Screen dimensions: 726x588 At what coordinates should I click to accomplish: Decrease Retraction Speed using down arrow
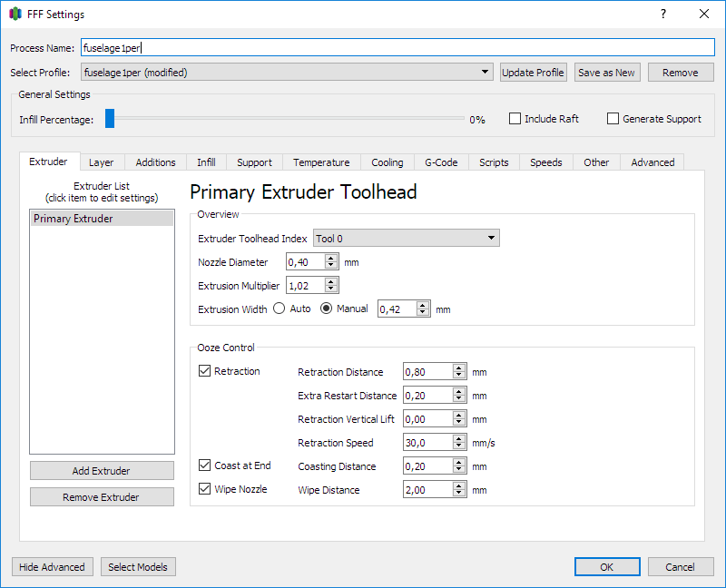click(x=459, y=446)
